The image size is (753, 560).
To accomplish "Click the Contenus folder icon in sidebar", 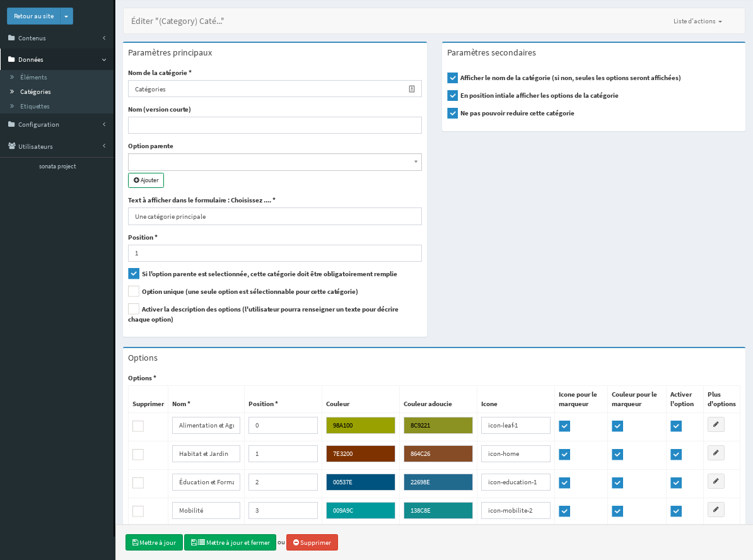I will tap(11, 38).
